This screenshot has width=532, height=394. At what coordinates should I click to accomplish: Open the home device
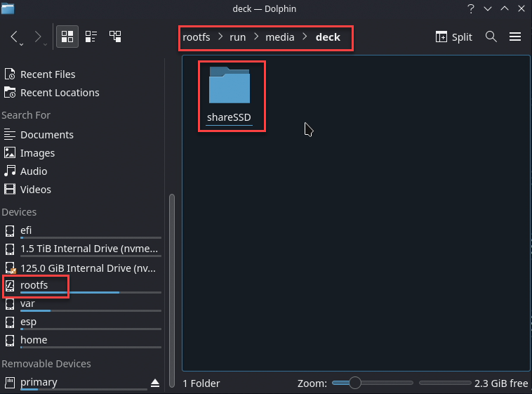click(82, 341)
